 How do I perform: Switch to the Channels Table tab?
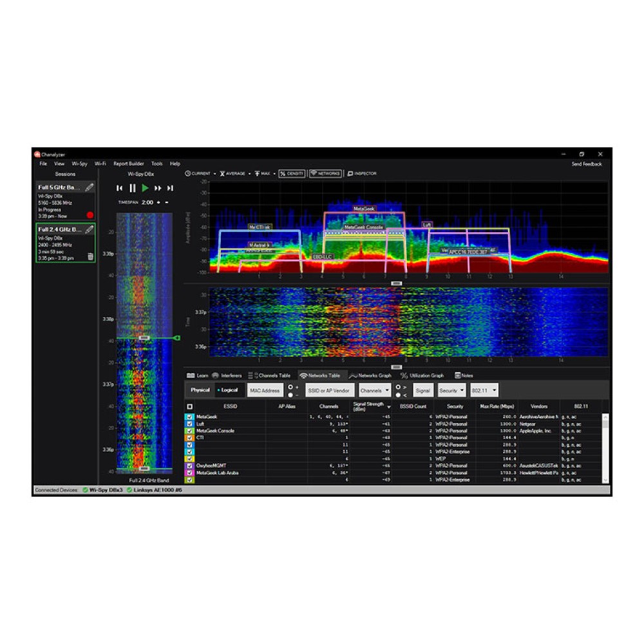point(269,376)
